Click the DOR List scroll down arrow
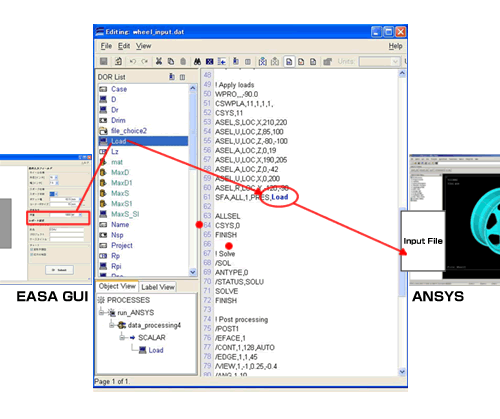This screenshot has height=419, width=500. [193, 272]
